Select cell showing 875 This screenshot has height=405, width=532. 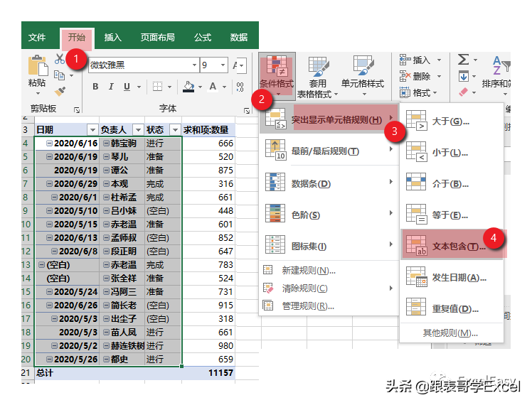tap(208, 170)
